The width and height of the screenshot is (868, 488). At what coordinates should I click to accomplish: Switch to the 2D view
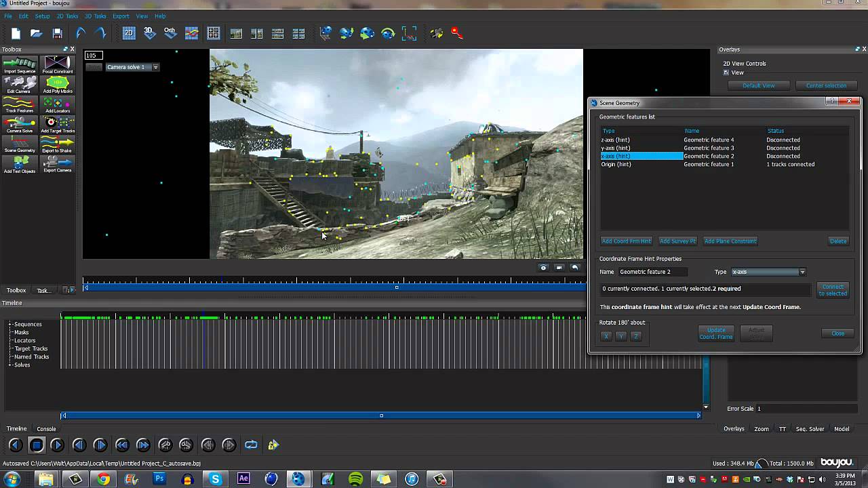(128, 33)
